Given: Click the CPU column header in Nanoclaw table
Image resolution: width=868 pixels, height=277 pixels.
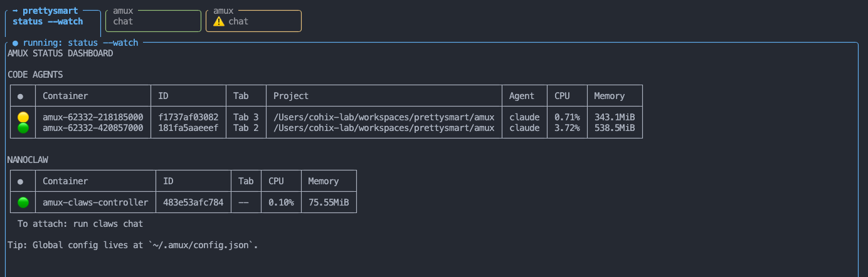Looking at the screenshot, I should click(276, 181).
